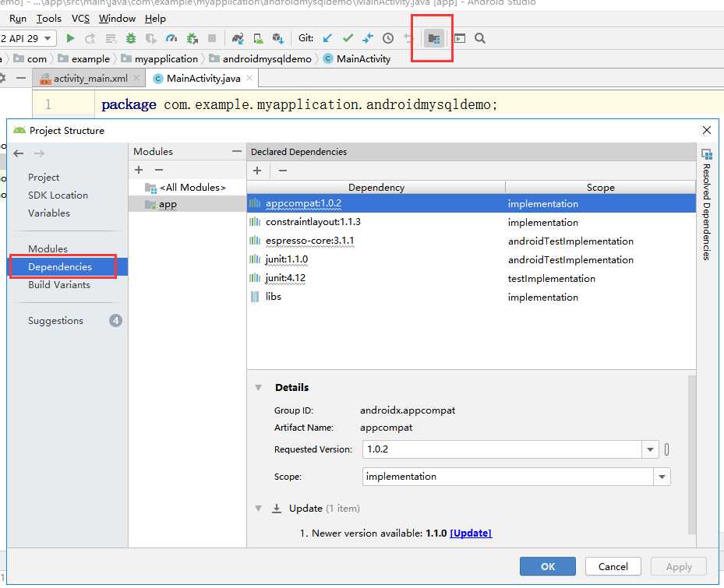Image resolution: width=724 pixels, height=588 pixels.
Task: Click the Back arrow in Project Structure
Action: point(19,153)
